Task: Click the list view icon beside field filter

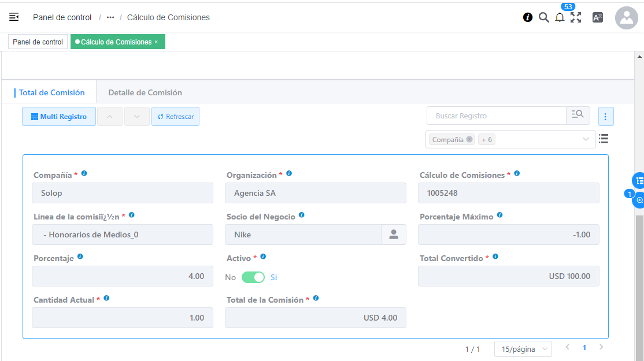Action: tap(604, 139)
